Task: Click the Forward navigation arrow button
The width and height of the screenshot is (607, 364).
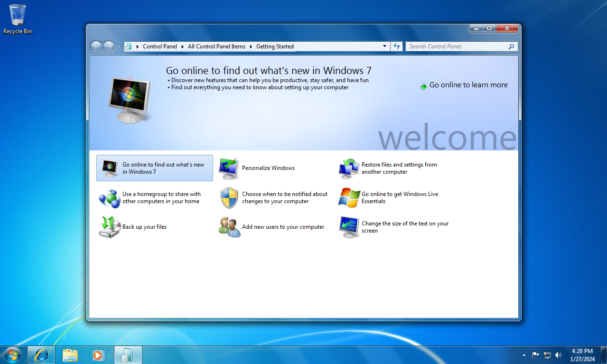Action: tap(109, 47)
